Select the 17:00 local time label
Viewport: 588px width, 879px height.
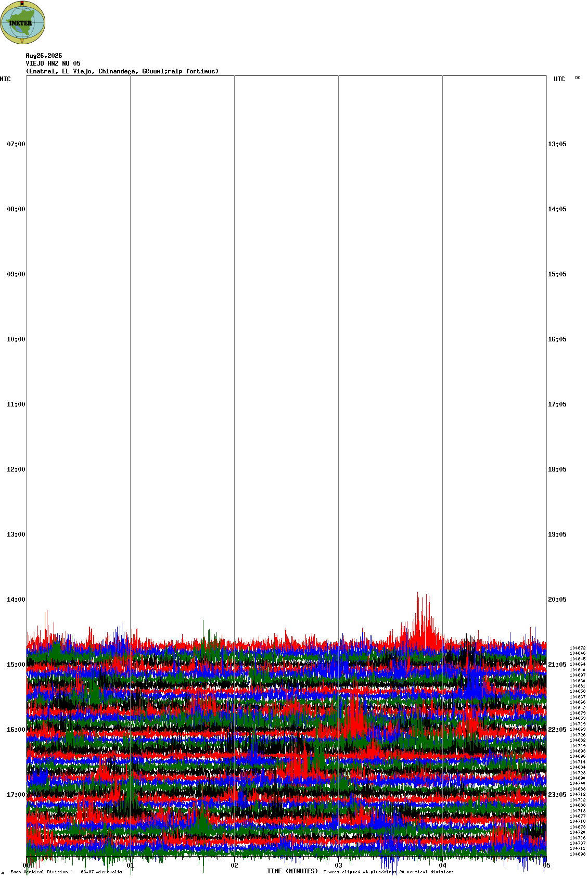16,795
